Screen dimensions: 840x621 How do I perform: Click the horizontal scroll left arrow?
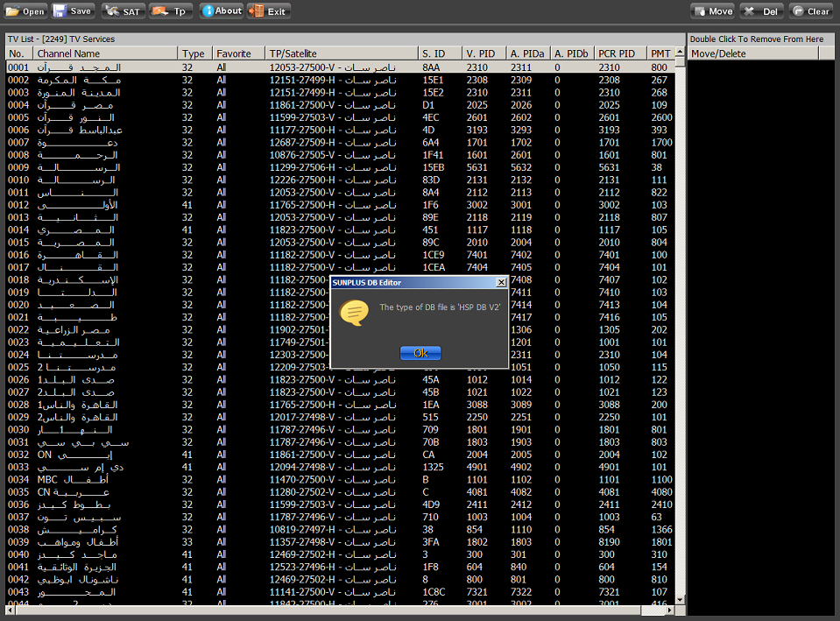[11, 610]
